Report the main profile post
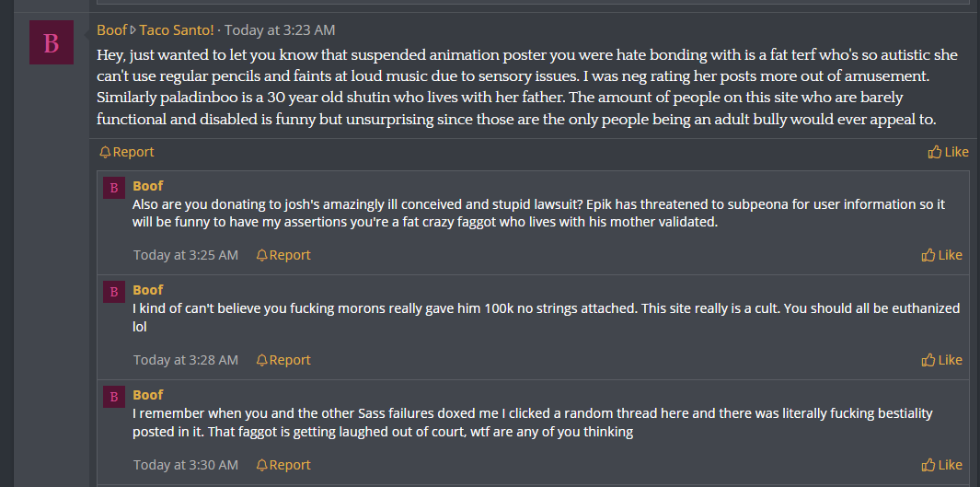980x487 pixels. (126, 152)
